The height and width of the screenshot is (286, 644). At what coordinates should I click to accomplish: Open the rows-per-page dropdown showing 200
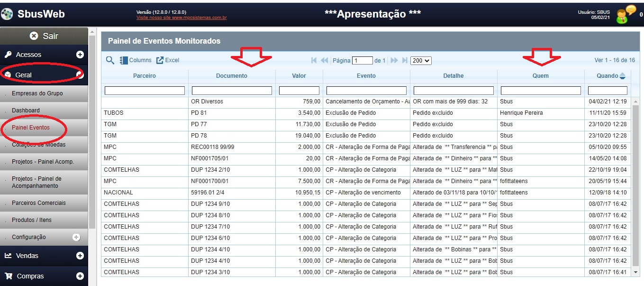(x=421, y=61)
